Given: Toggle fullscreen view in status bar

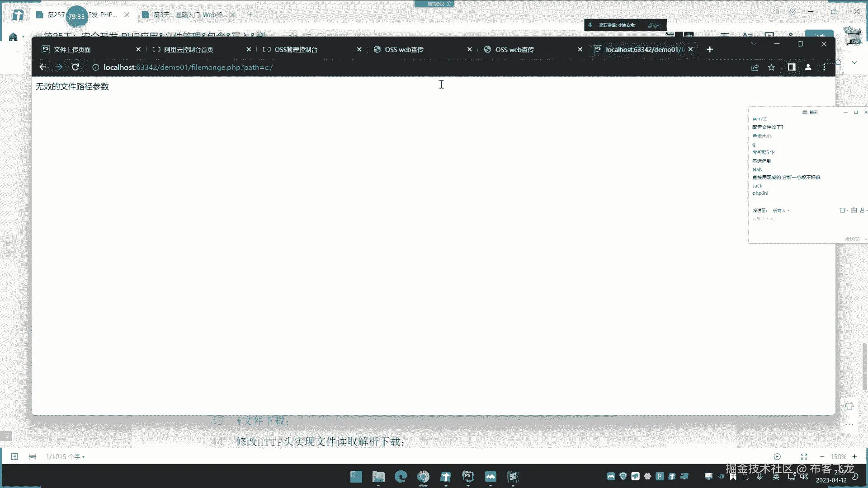Looking at the screenshot, I should coord(804,457).
